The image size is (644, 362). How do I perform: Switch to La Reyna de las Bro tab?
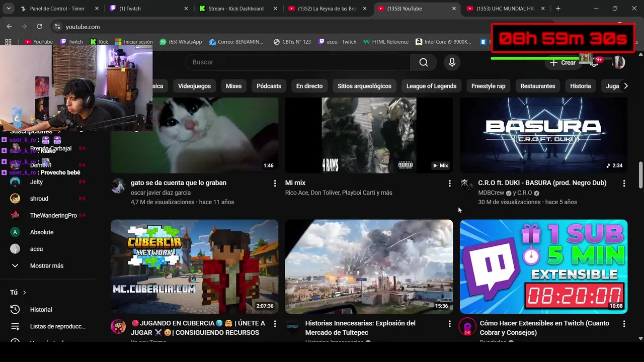pos(327,9)
